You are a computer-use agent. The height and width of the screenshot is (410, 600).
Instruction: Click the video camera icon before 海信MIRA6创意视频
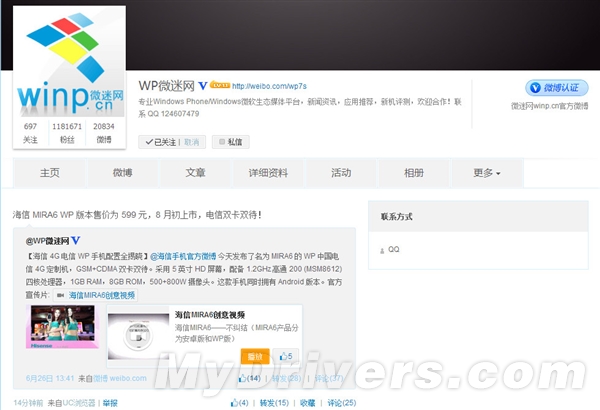pyautogui.click(x=60, y=295)
